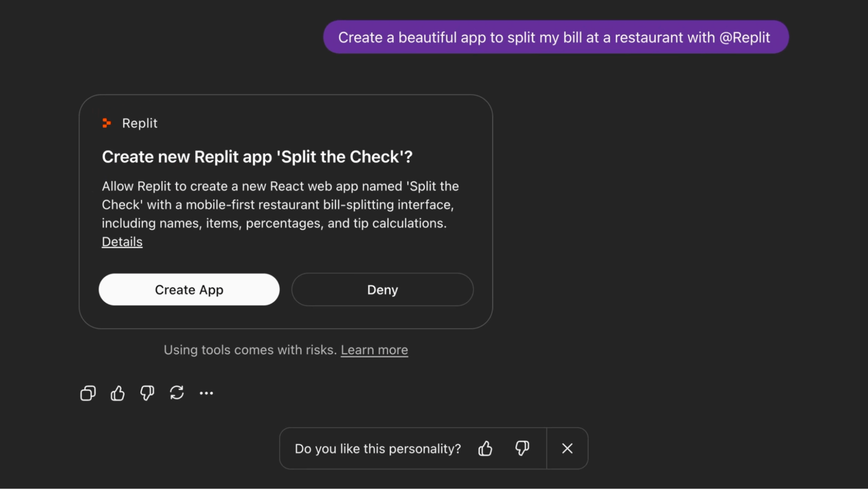Click the 'Allow Replit to create' description paragraph
The height and width of the screenshot is (489, 868).
pos(280,205)
